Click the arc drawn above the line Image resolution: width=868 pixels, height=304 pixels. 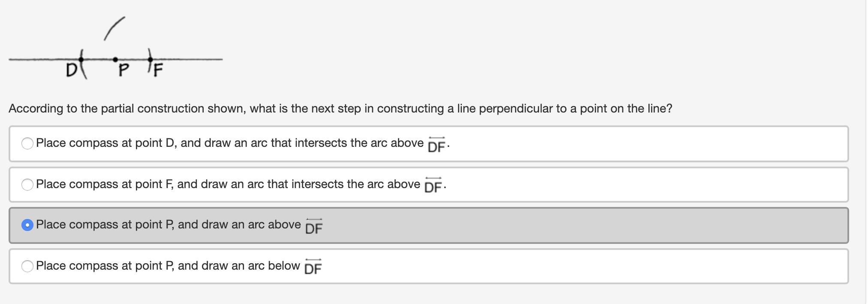pyautogui.click(x=114, y=28)
